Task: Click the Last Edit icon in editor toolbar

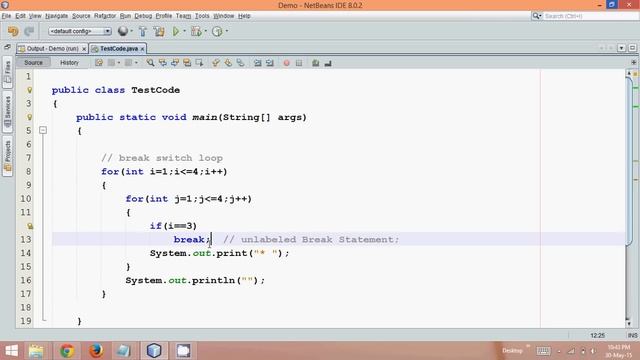Action: [x=99, y=63]
